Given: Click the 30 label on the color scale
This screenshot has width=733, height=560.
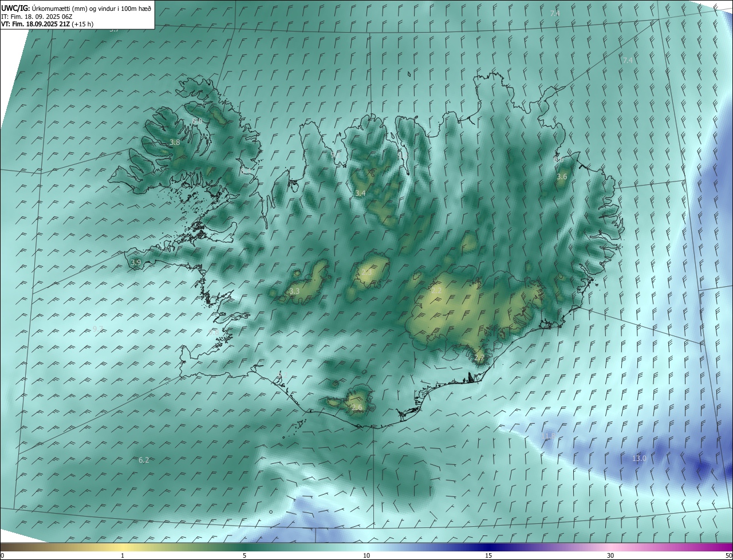Looking at the screenshot, I should (610, 556).
